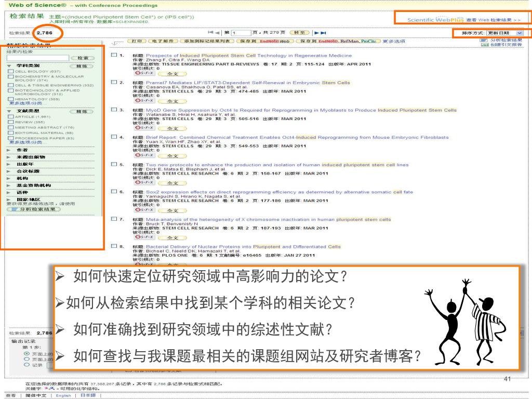Check the HEMATOLOGY (309) category

coord(11,99)
